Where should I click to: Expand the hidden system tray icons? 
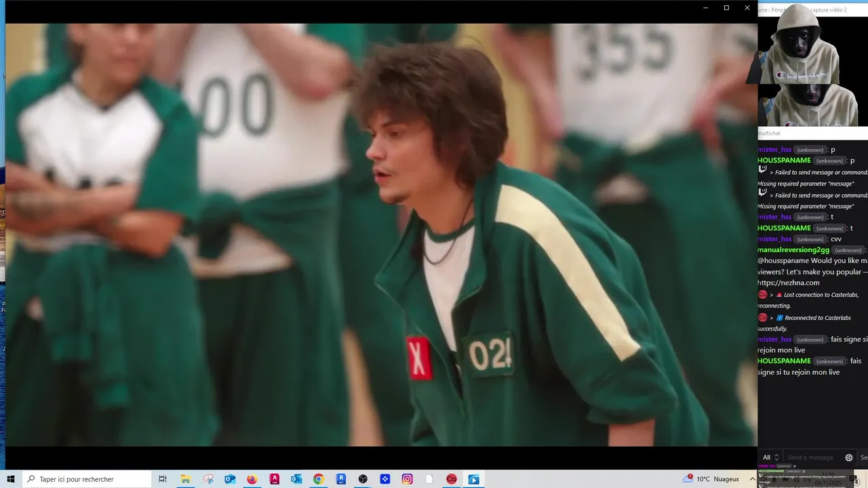tap(752, 479)
